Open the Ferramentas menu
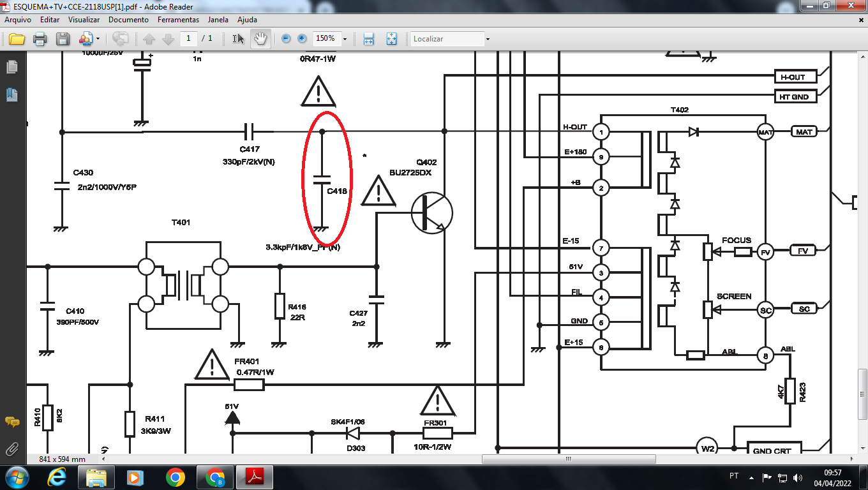The image size is (868, 490). tap(178, 20)
